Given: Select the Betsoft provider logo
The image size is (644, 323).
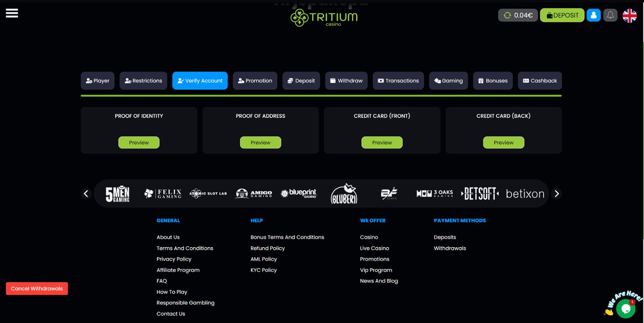Looking at the screenshot, I should (480, 193).
